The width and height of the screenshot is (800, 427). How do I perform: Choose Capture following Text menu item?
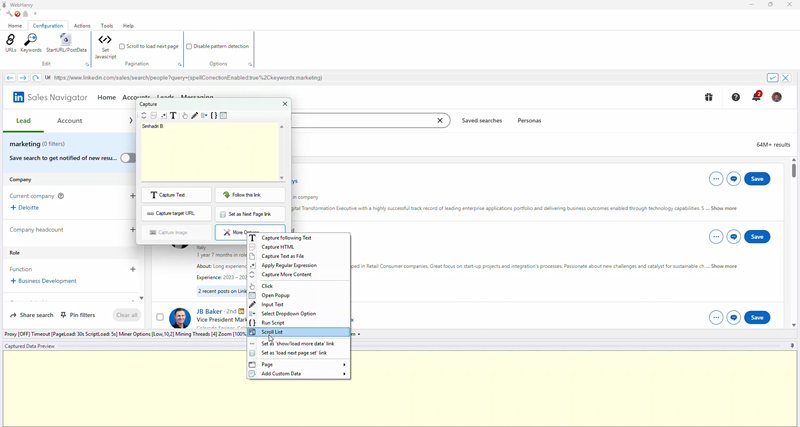[x=298, y=238]
